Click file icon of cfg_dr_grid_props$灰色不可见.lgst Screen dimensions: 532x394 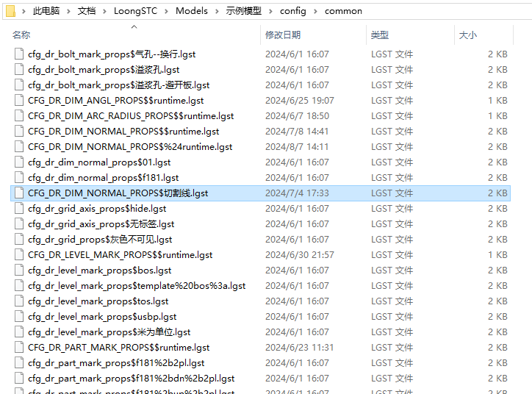point(19,240)
